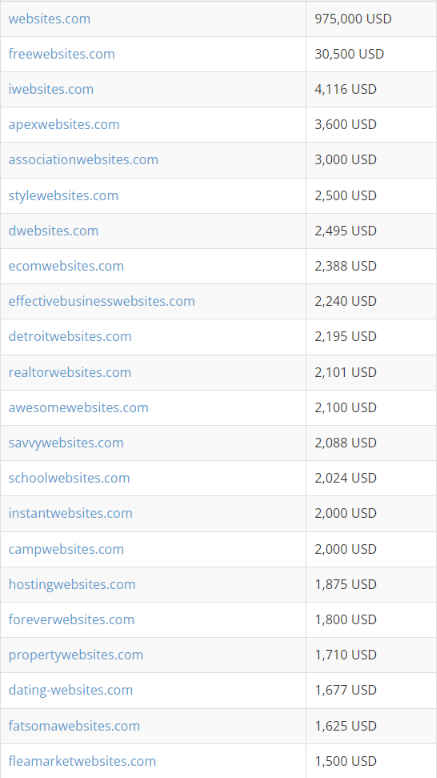Open the websites.com domain link
The height and width of the screenshot is (778, 437).
[x=50, y=19]
